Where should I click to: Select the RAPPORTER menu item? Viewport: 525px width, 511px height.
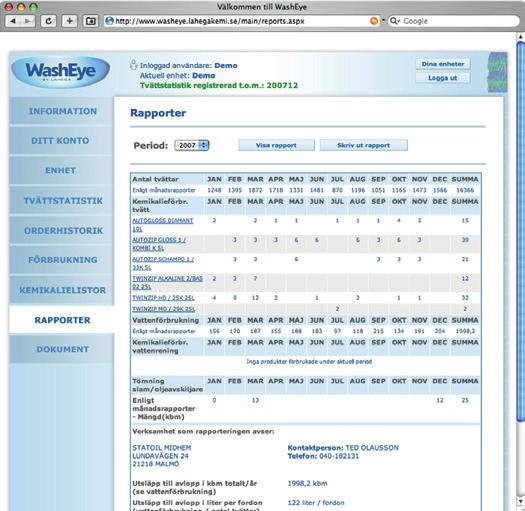(62, 320)
